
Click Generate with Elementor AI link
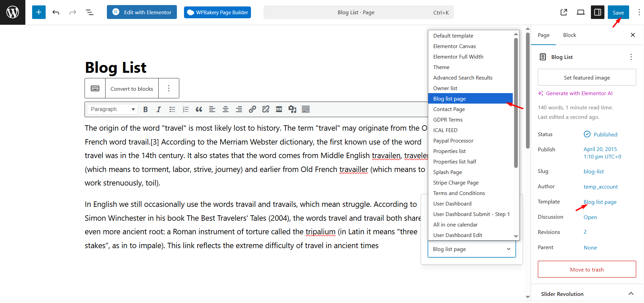click(579, 93)
